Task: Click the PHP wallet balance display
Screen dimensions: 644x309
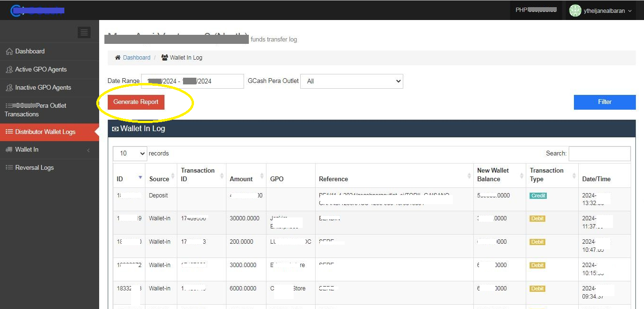Action: (536, 10)
